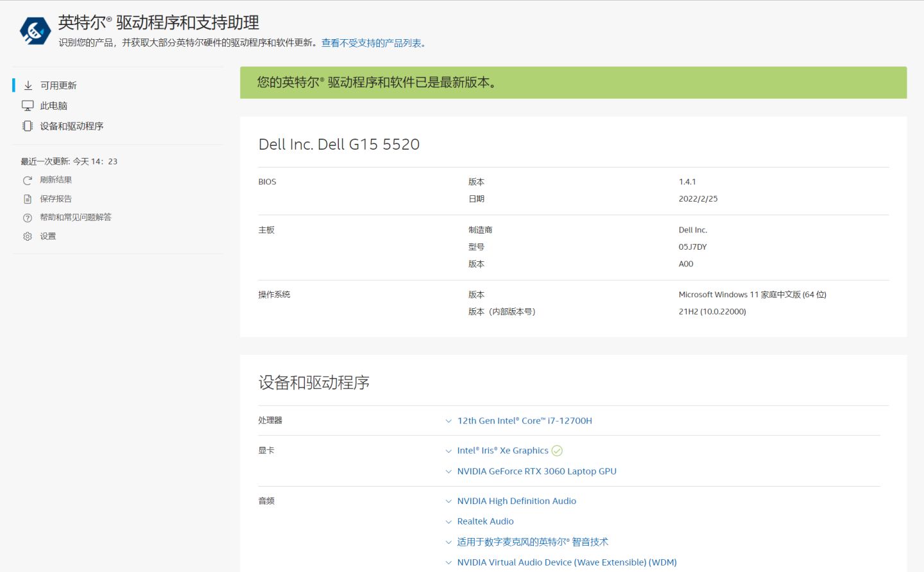Image resolution: width=924 pixels, height=572 pixels.
Task: Expand the 12th Gen Intel Core i7-12700H entry
Action: pos(448,420)
